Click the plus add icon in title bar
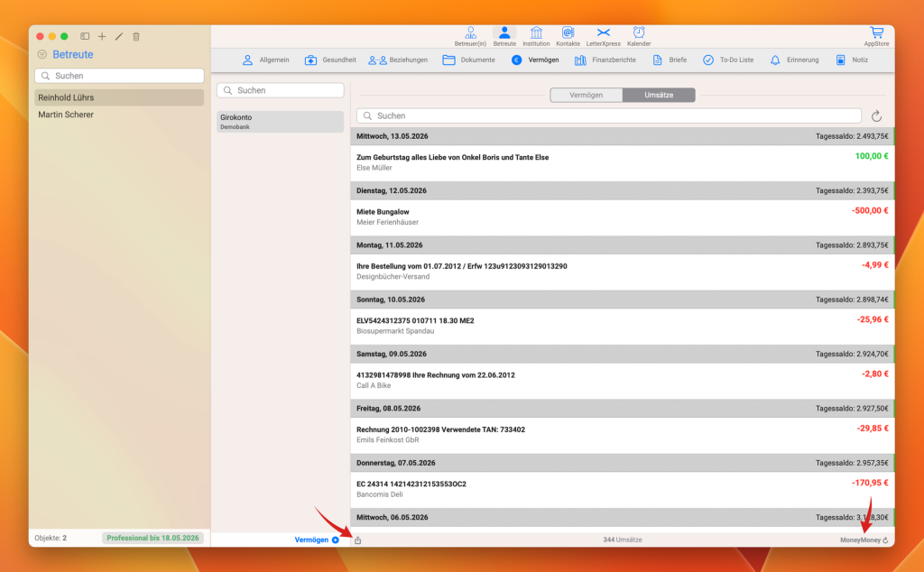The width and height of the screenshot is (924, 572). pos(102,36)
